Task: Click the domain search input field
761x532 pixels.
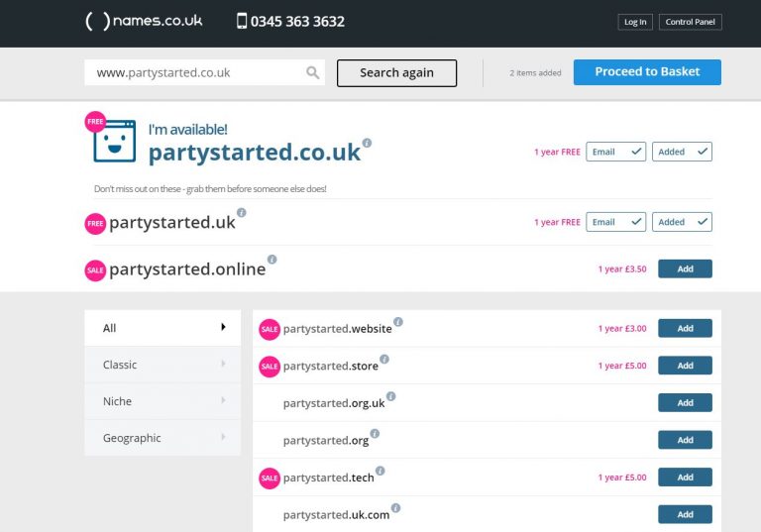Action: (x=198, y=72)
